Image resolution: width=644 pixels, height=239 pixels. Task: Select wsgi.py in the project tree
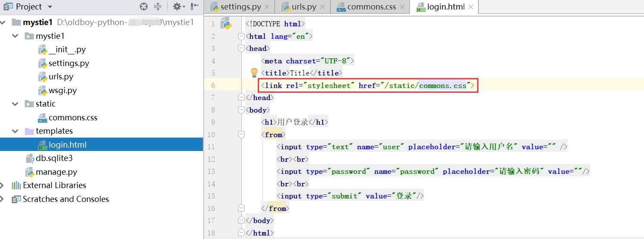point(63,91)
